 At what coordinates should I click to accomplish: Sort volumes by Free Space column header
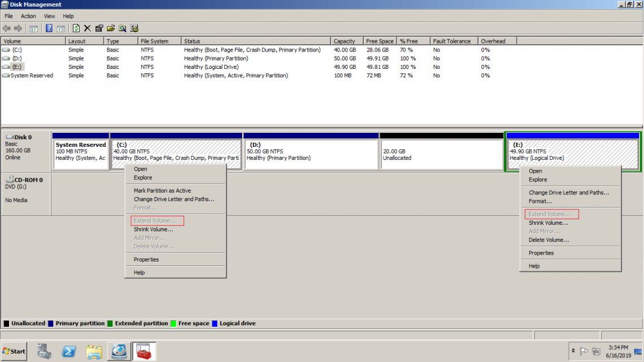[380, 41]
